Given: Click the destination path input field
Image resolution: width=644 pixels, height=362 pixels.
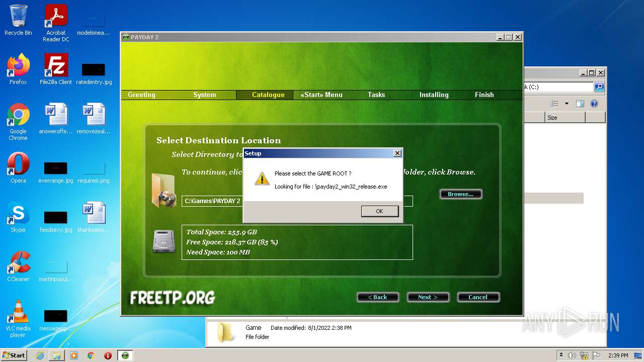Looking at the screenshot, I should (x=297, y=201).
